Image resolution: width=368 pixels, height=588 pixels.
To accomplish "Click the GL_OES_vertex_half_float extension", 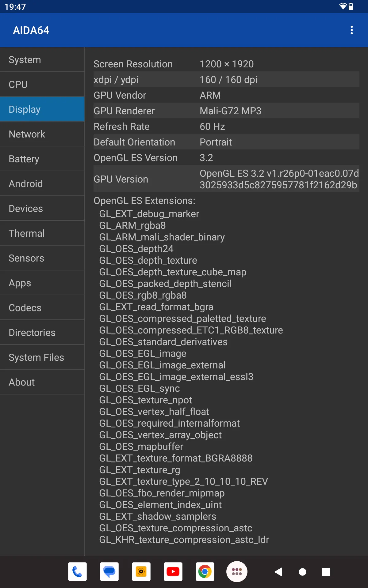I will tap(154, 412).
